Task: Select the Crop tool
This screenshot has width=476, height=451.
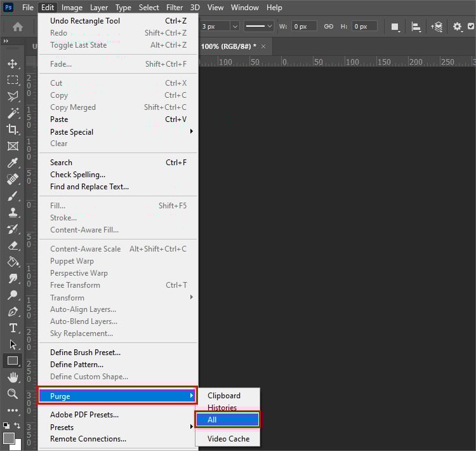Action: pos(13,130)
